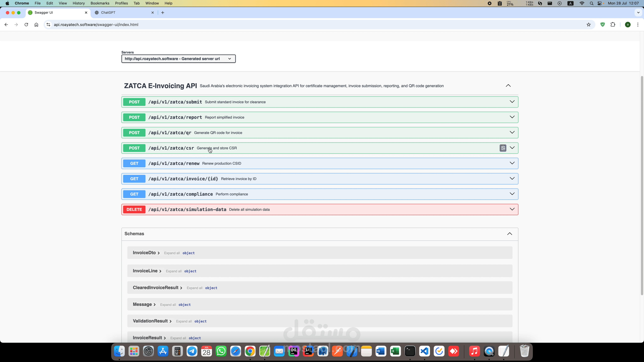Copy the CSR endpoint path to clipboard
644x362 pixels.
[x=503, y=148]
